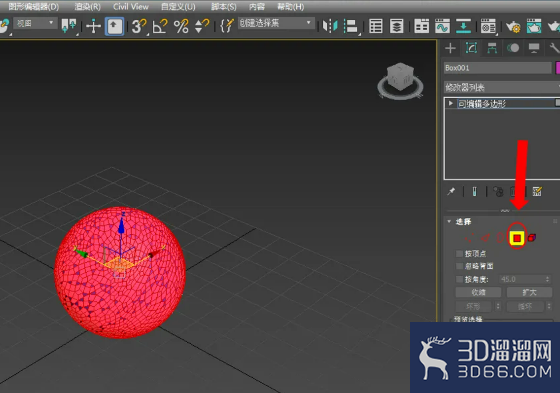Open the Rendered Frame Window icon
The height and width of the screenshot is (393, 560).
tap(534, 26)
